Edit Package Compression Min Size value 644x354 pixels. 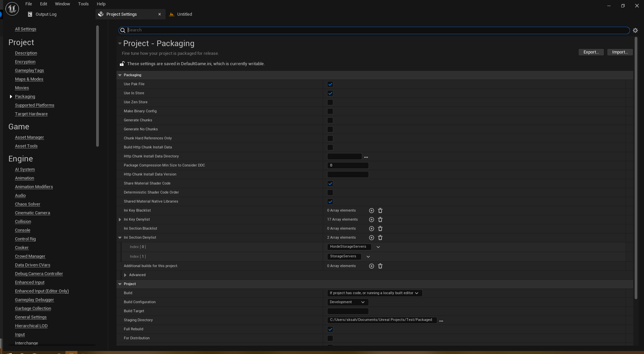[x=348, y=165]
